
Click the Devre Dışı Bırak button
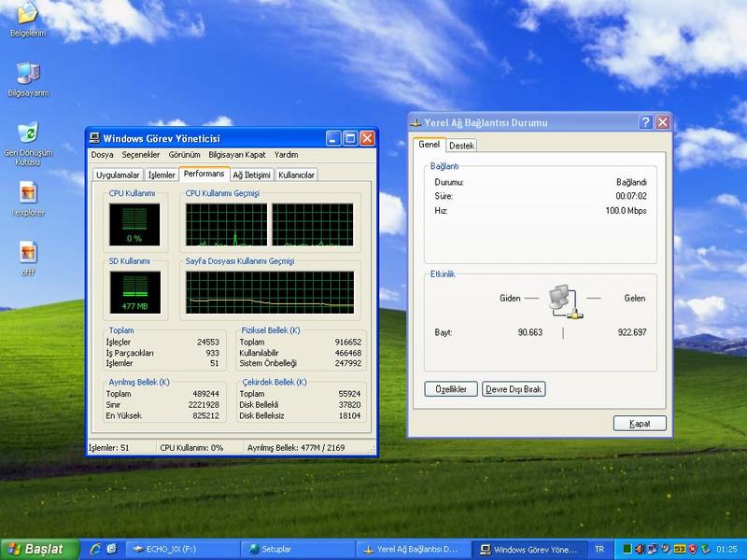coord(514,389)
